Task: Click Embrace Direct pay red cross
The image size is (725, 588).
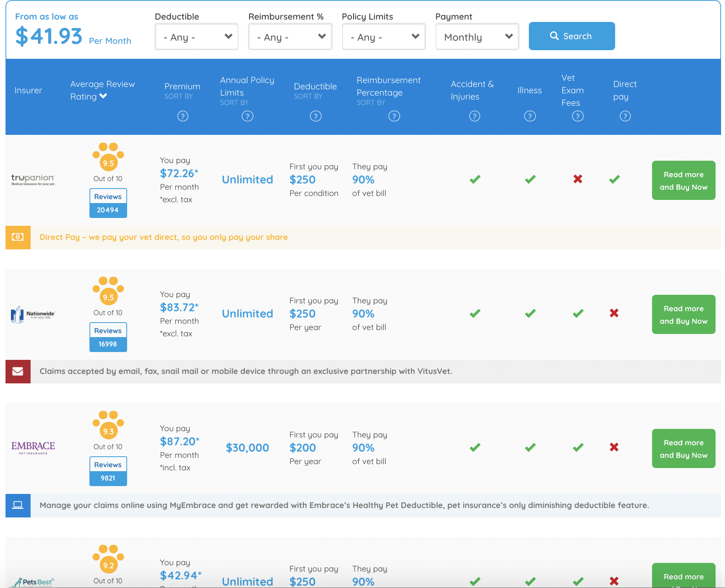Action: 614,447
